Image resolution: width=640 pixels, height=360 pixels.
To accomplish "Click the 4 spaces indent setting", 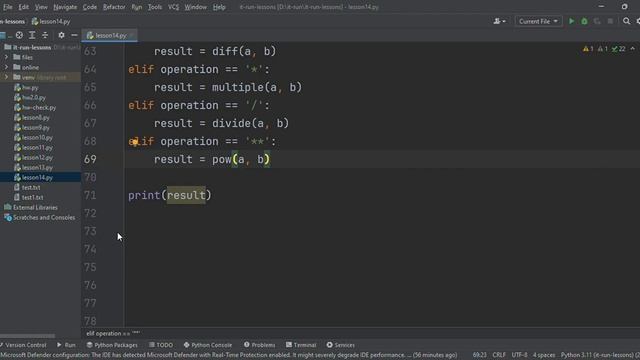I will pyautogui.click(x=544, y=355).
